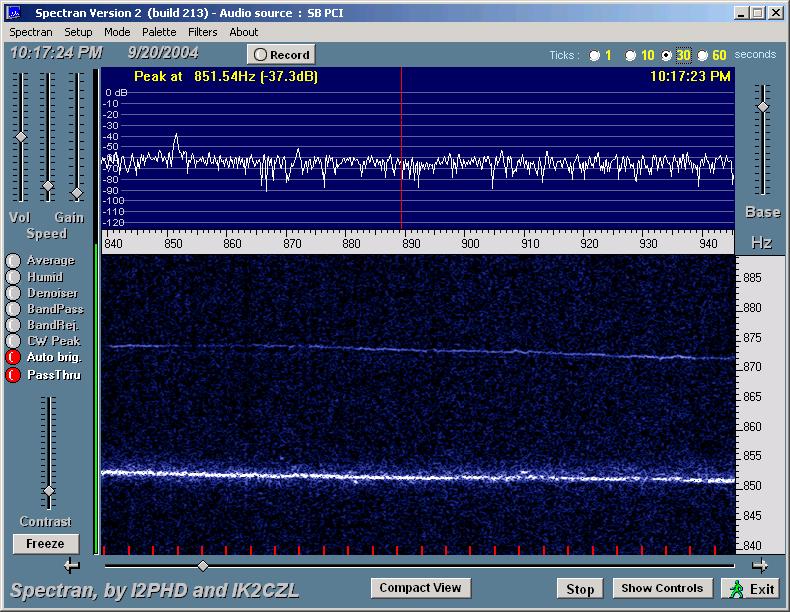The image size is (790, 612).
Task: Click the Contrast slider handle
Action: (48, 491)
